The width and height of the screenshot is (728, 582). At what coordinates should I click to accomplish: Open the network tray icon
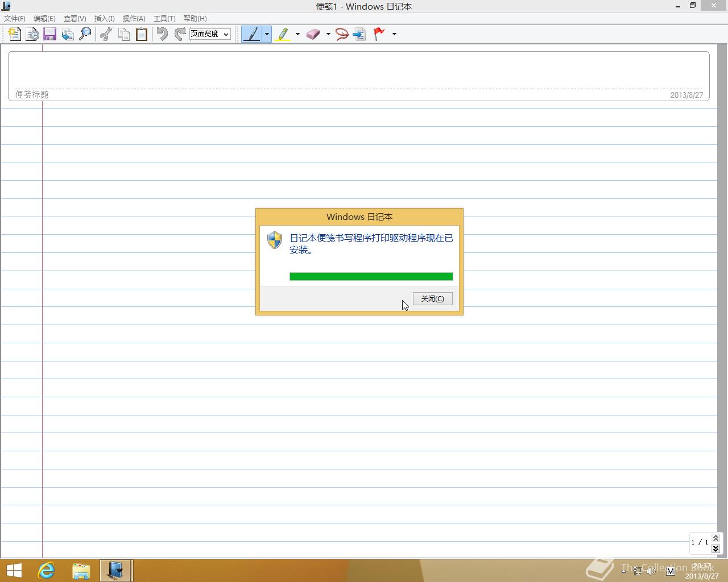[x=638, y=571]
